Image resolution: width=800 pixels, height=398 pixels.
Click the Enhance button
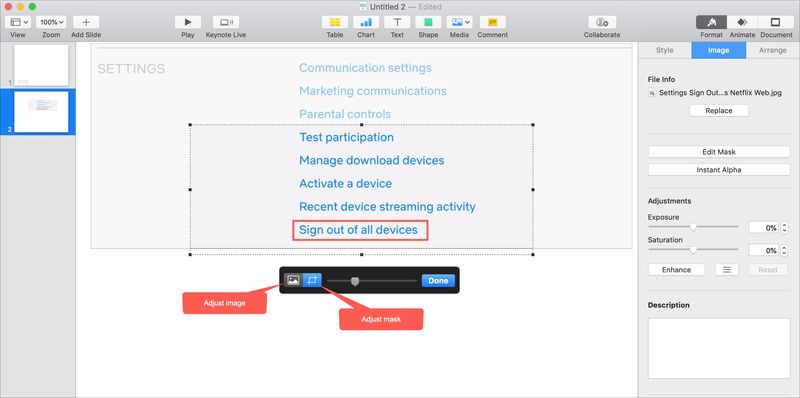(677, 270)
